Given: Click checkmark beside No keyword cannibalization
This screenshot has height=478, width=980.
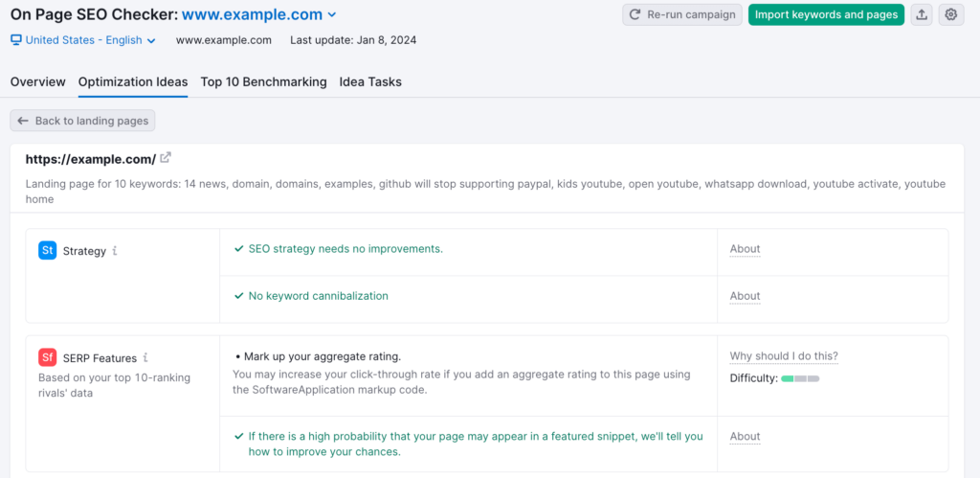Looking at the screenshot, I should pyautogui.click(x=238, y=296).
